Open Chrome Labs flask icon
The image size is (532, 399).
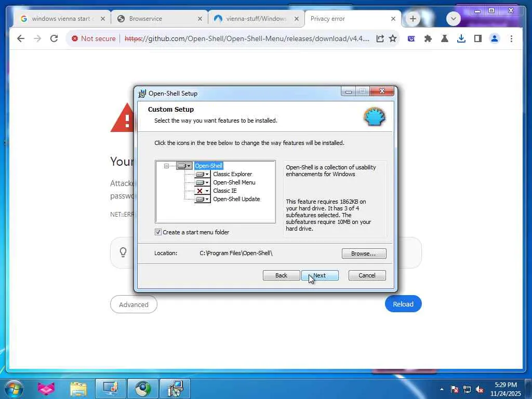click(445, 38)
